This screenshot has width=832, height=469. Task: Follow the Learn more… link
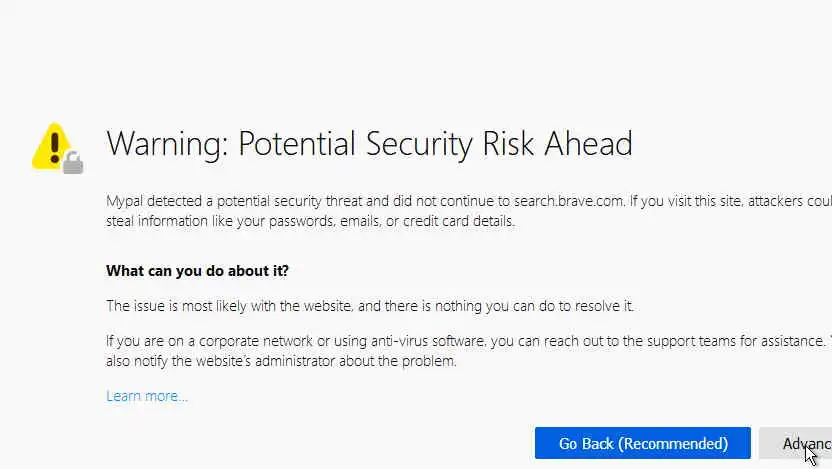coord(147,396)
